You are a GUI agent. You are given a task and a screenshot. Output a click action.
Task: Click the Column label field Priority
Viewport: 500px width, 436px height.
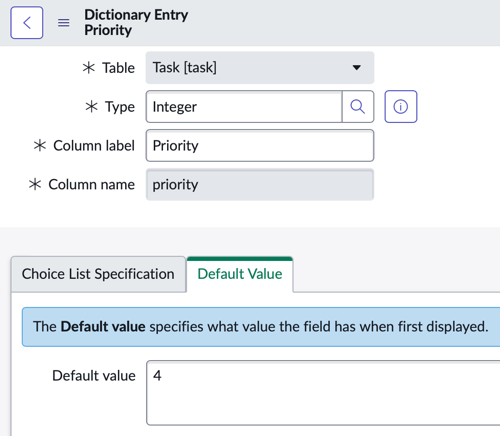[x=260, y=146]
